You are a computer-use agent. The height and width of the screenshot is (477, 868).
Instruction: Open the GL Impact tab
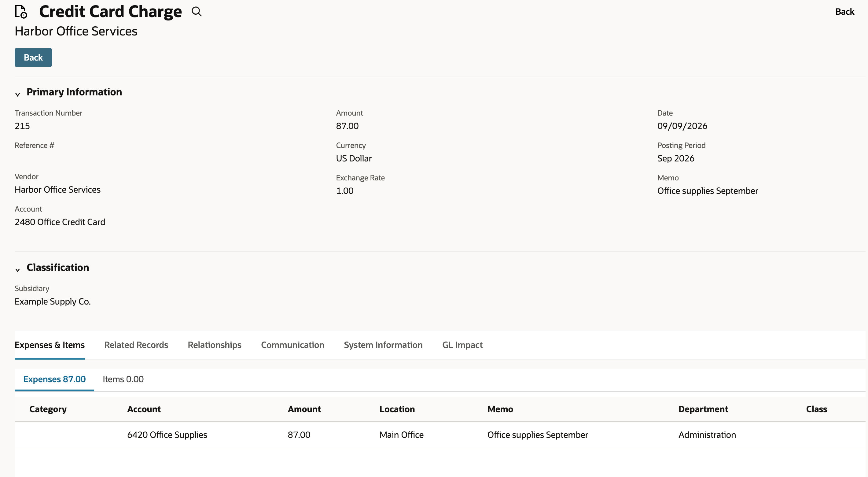pos(462,345)
